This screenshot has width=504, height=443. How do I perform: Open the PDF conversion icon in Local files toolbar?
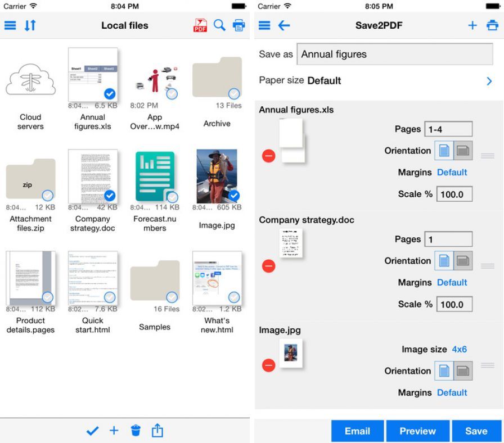point(201,25)
